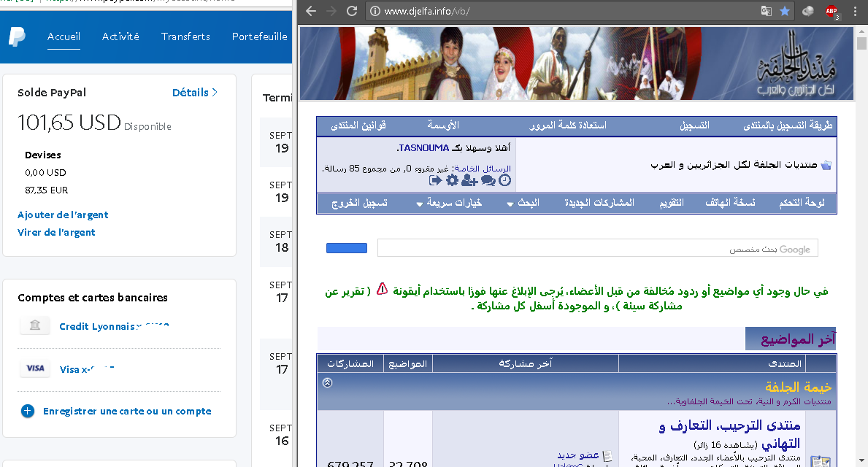
Task: Open site info icon beside URL
Action: tap(375, 11)
